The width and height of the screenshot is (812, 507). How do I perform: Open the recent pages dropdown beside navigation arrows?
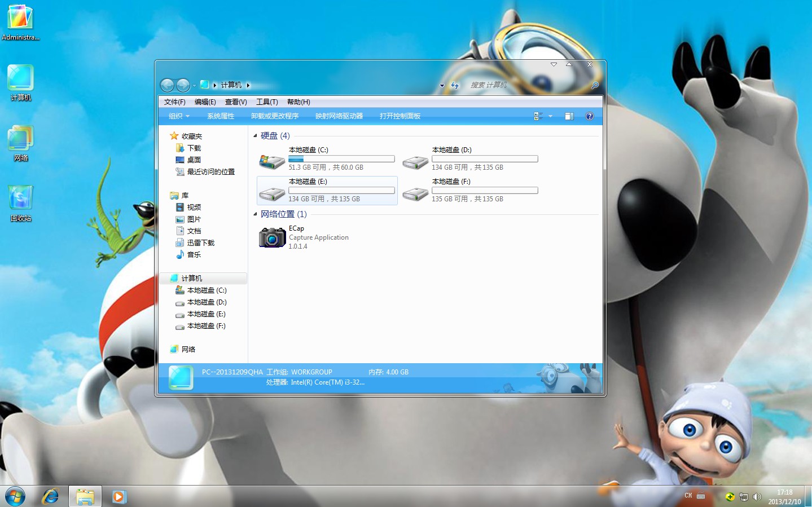pos(194,86)
